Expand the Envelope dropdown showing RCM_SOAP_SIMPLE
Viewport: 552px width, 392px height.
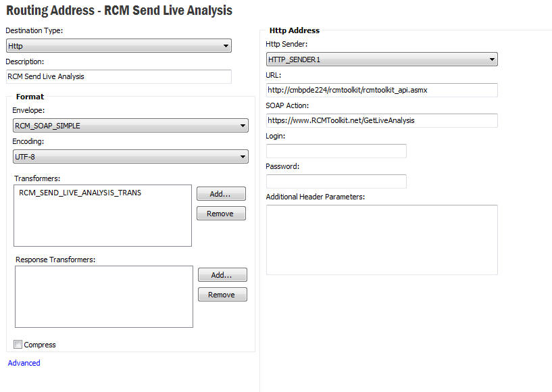point(130,126)
